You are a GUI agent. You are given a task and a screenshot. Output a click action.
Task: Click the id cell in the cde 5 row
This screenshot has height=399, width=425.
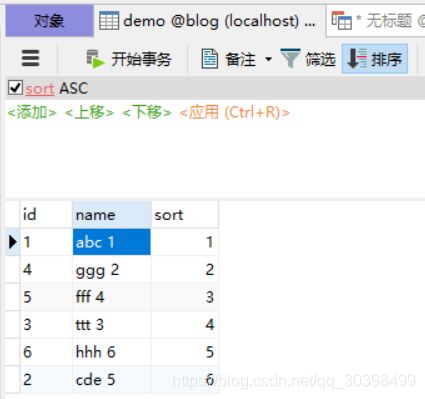[46, 380]
